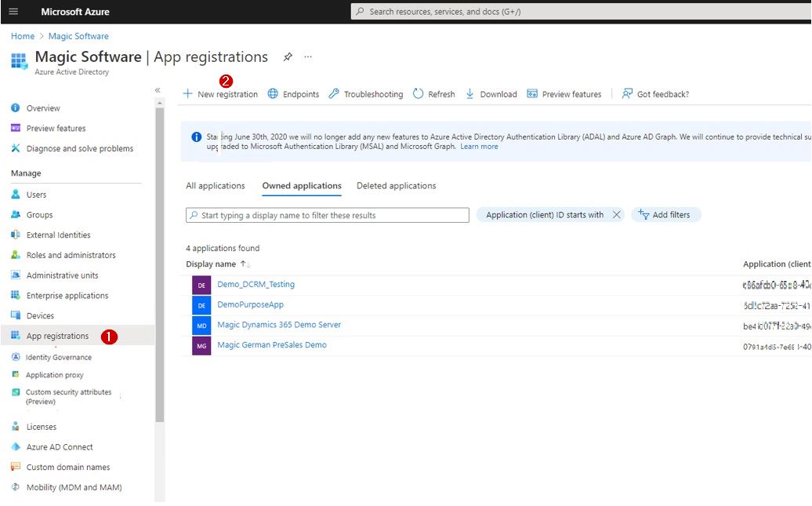
Task: Click the Groups icon in sidebar
Action: click(x=16, y=214)
